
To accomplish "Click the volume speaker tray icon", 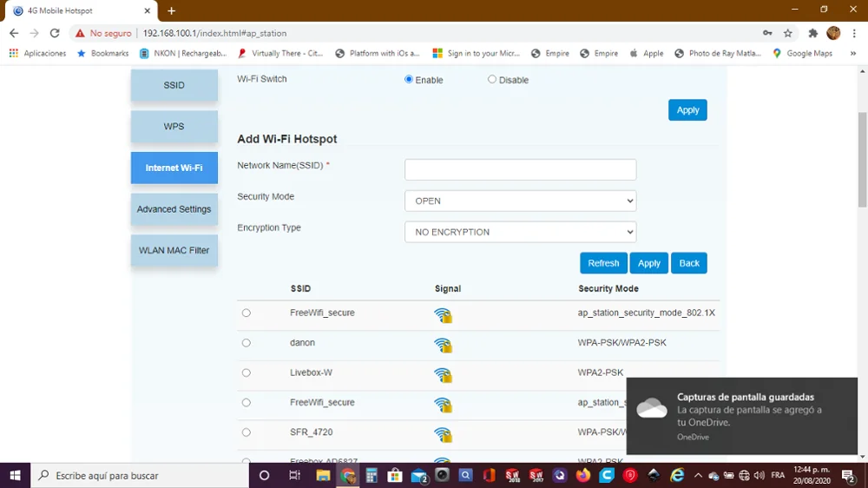I will coord(759,475).
